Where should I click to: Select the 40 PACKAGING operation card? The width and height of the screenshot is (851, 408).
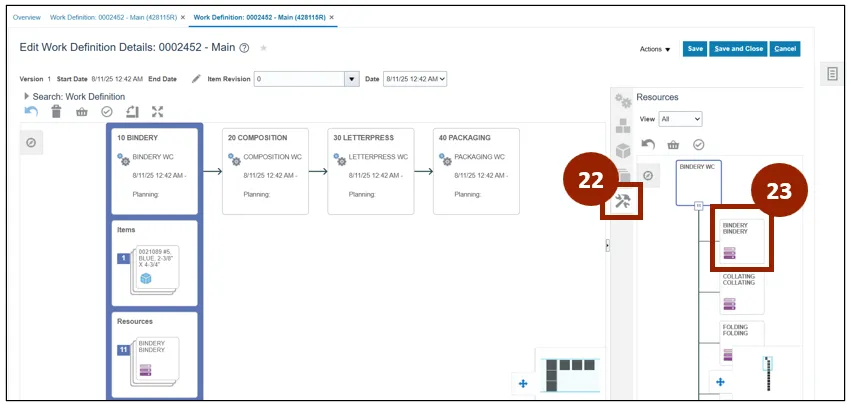(477, 171)
